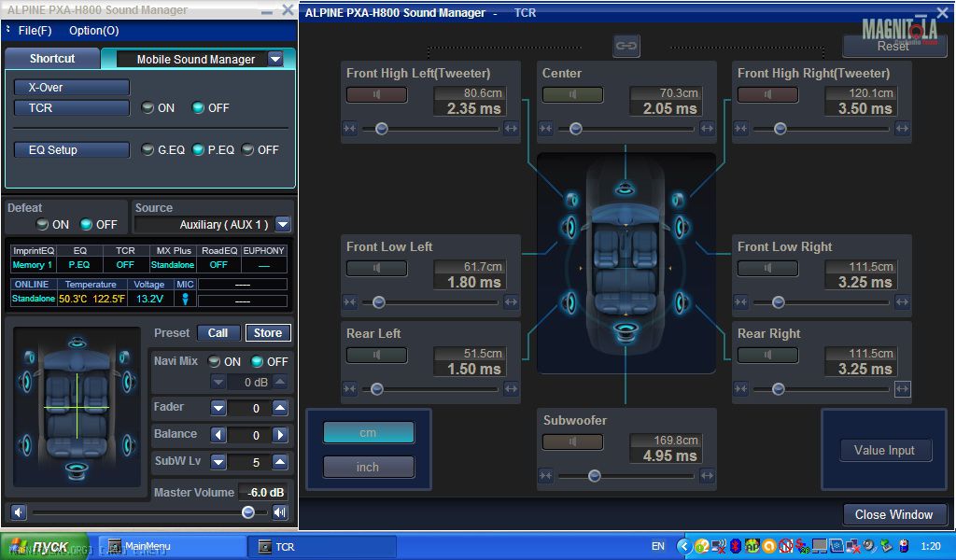Screen dimensions: 956x560
Task: Open EQ Setup
Action: pyautogui.click(x=71, y=150)
